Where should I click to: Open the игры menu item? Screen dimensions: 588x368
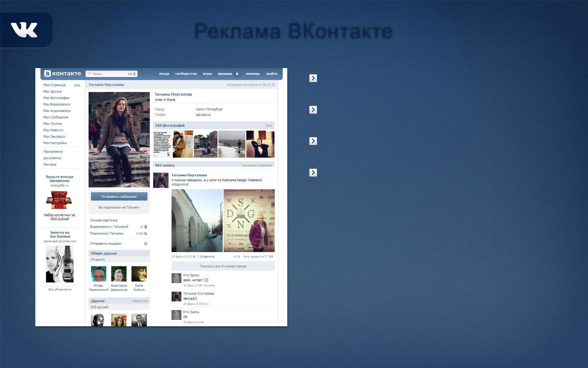pyautogui.click(x=207, y=74)
